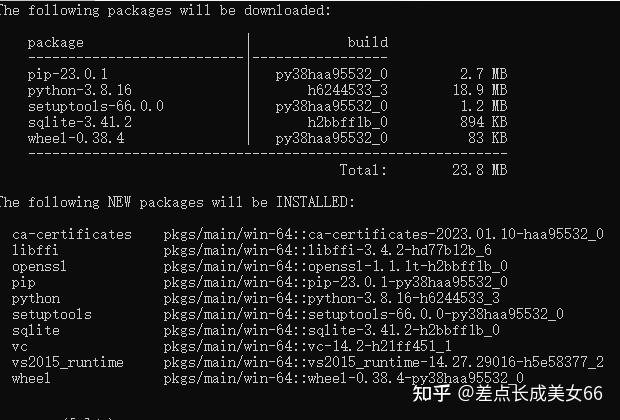
Task: Click the 'build' column header
Action: coord(368,42)
